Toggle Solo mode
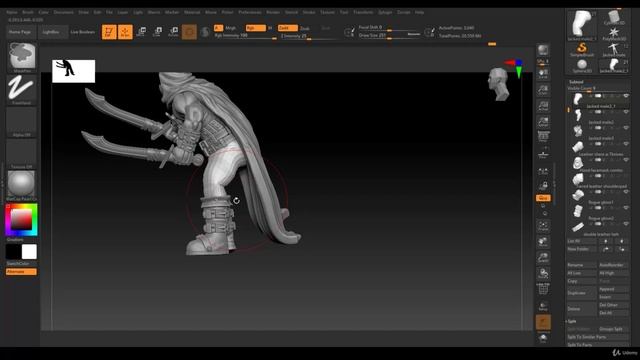The height and width of the screenshot is (360, 640). pos(543,338)
